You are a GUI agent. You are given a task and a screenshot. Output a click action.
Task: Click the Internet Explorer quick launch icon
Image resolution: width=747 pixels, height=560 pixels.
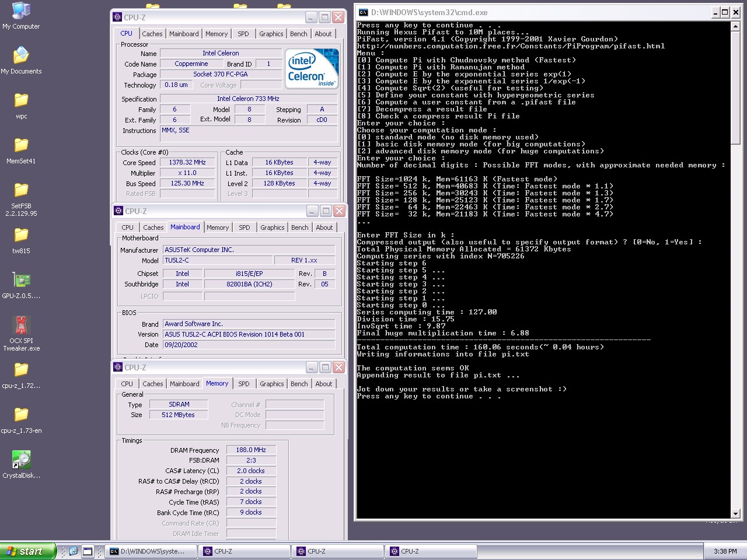click(x=74, y=551)
